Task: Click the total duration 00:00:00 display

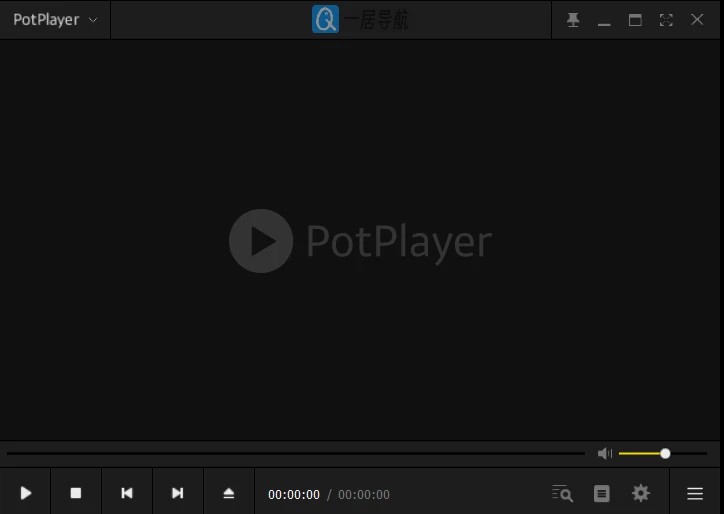Action: pos(364,495)
